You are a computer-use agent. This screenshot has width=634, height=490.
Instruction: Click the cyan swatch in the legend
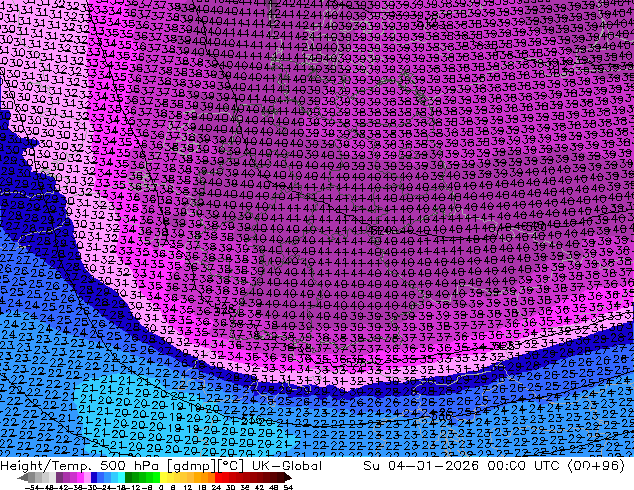(x=121, y=477)
